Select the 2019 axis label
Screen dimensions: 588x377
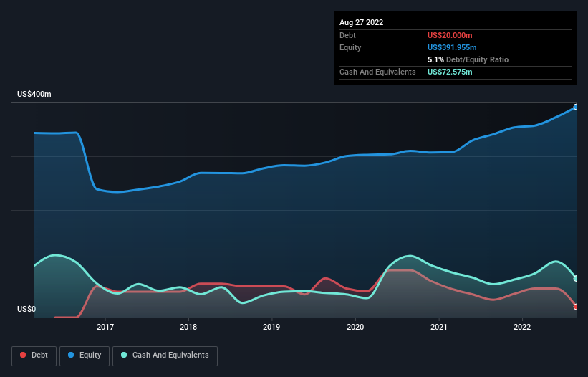tap(271, 327)
